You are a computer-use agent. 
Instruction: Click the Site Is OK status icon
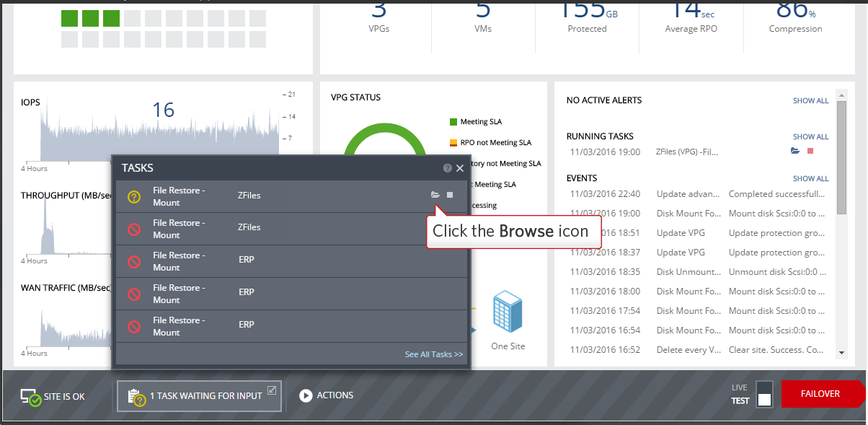tap(30, 396)
